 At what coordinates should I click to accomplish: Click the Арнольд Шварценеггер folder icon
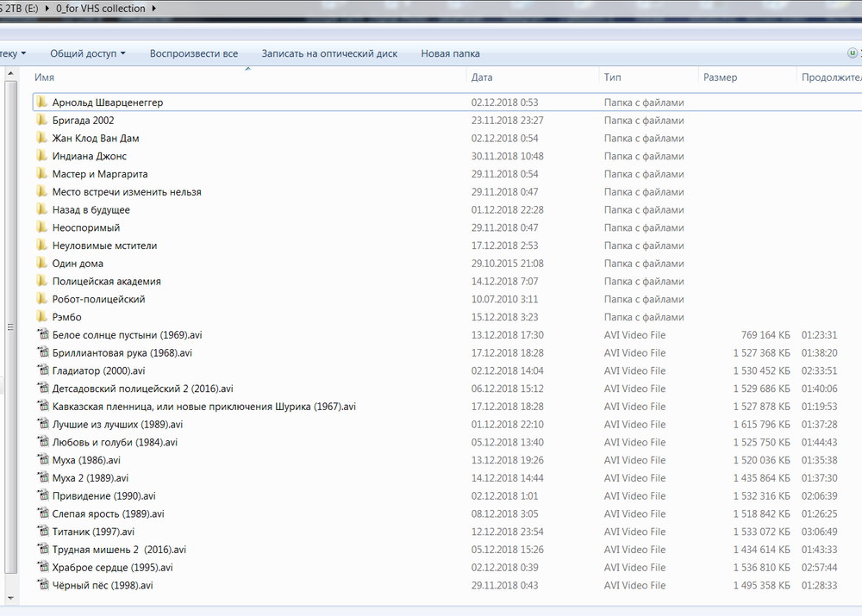(x=41, y=103)
